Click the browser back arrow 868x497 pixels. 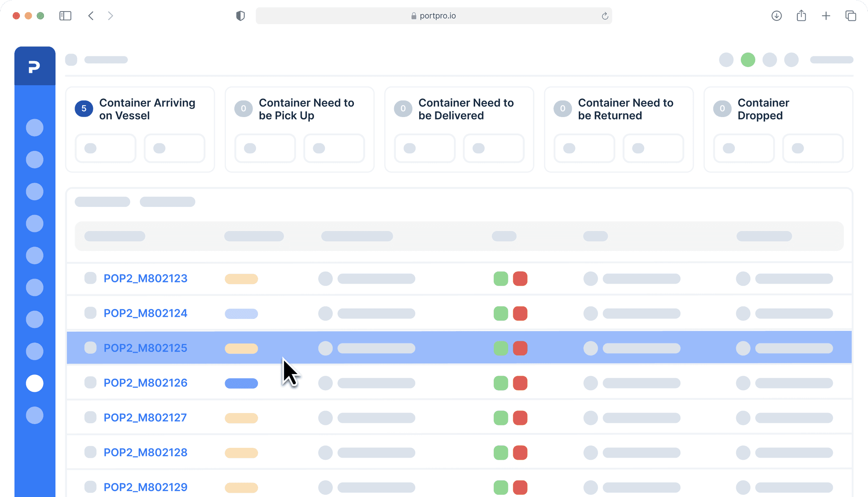(x=91, y=16)
